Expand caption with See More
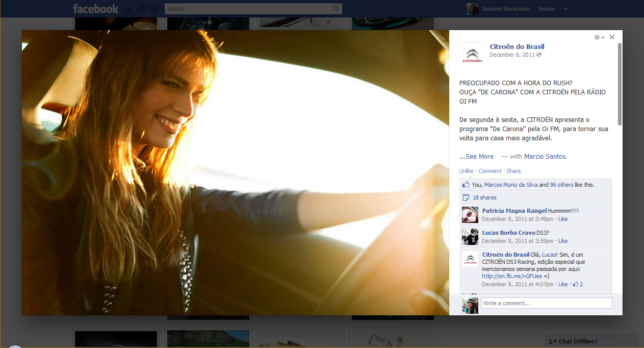 tap(479, 157)
